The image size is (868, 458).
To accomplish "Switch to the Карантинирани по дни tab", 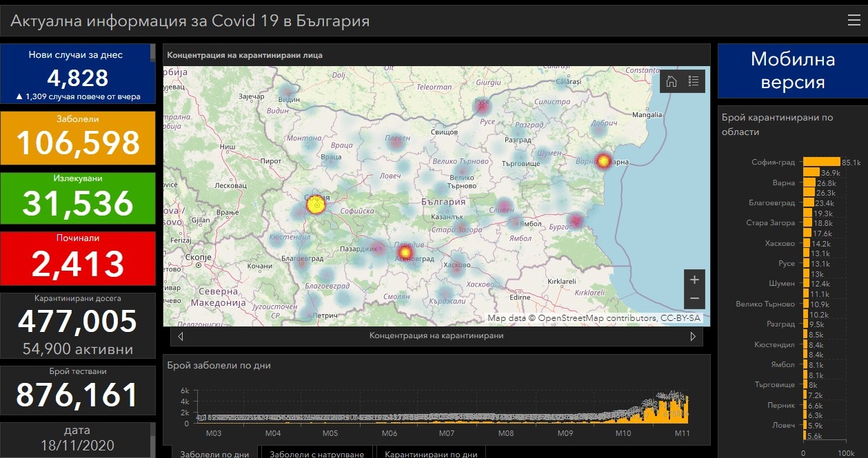I will click(x=430, y=454).
